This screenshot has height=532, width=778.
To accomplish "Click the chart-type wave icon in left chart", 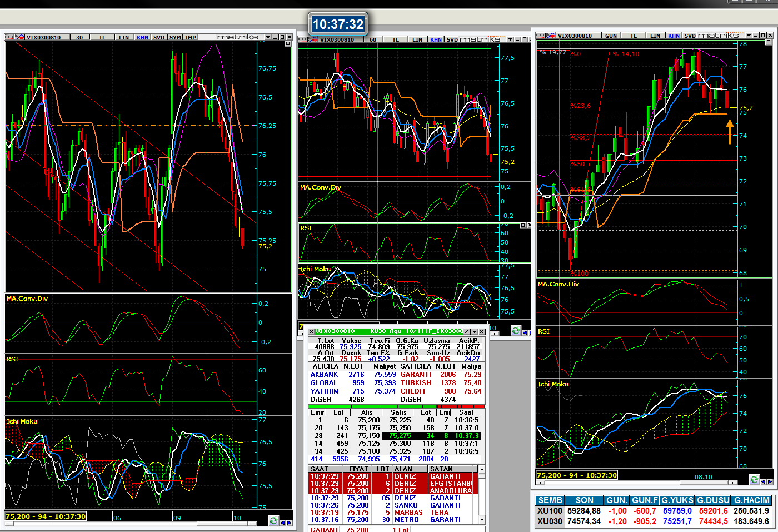I will 19,37.
